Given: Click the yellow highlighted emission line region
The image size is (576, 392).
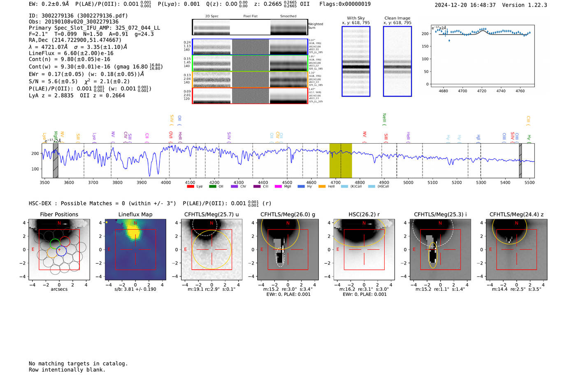Looking at the screenshot, I should pyautogui.click(x=341, y=160).
